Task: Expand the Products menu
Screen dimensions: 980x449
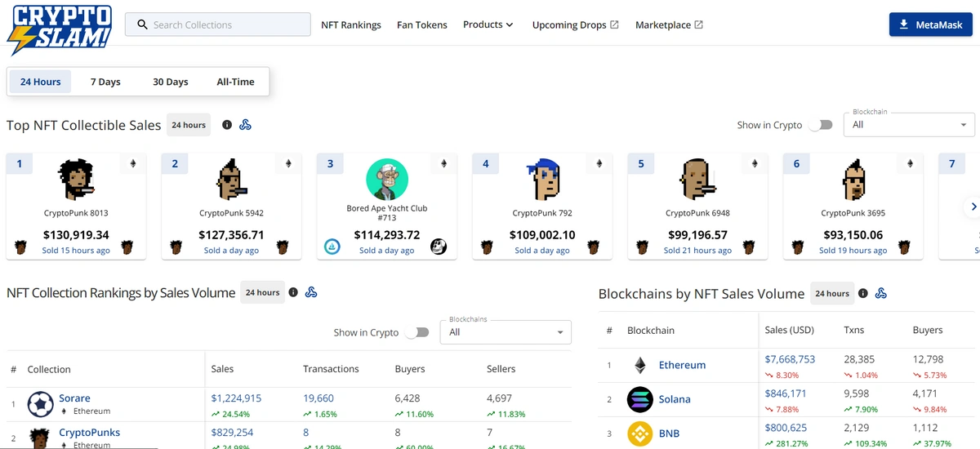Action: click(x=488, y=24)
